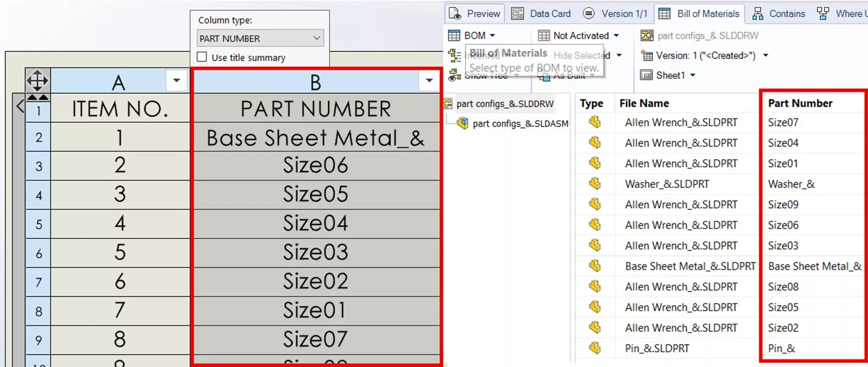This screenshot has height=367, width=868.
Task: Open the BOM type dropdown
Action: (x=471, y=35)
